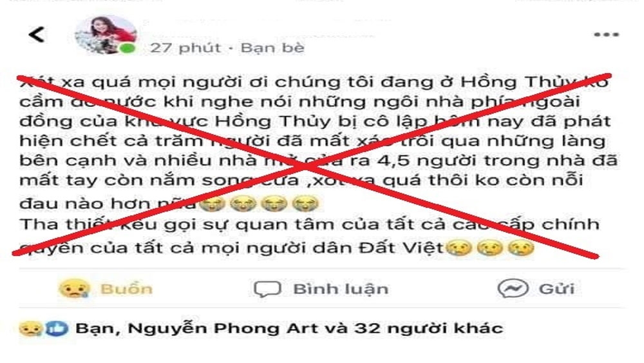Click the sad face reaction icon
644x363 pixels.
[74, 289]
